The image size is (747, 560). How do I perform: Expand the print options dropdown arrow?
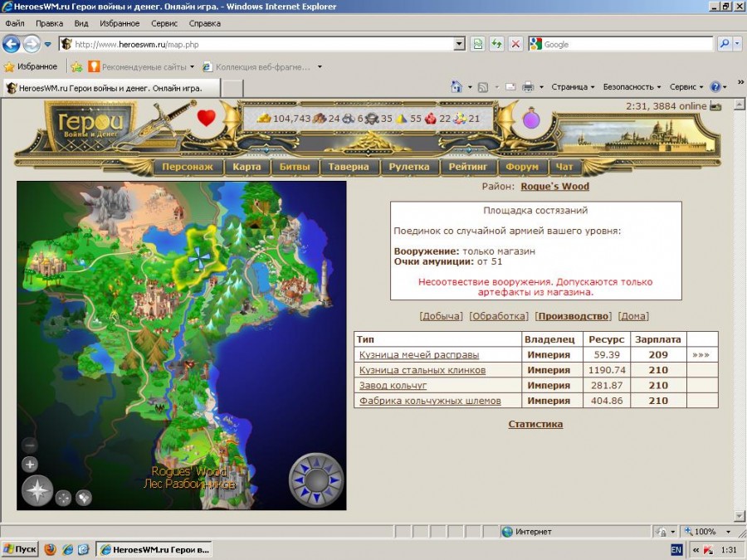tap(541, 87)
